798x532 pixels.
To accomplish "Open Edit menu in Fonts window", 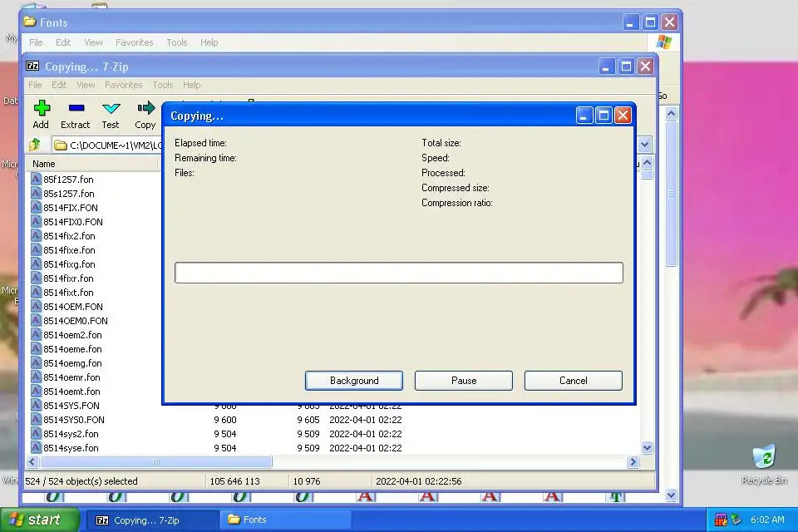I will coord(63,42).
